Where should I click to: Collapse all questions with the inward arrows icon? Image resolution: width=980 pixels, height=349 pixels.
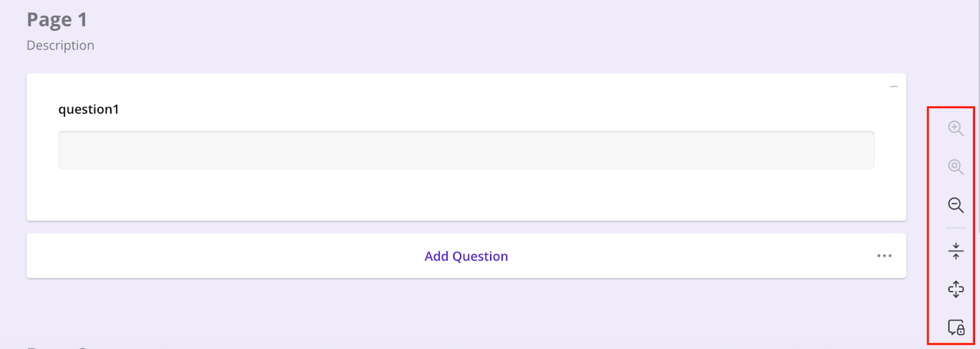click(x=956, y=251)
